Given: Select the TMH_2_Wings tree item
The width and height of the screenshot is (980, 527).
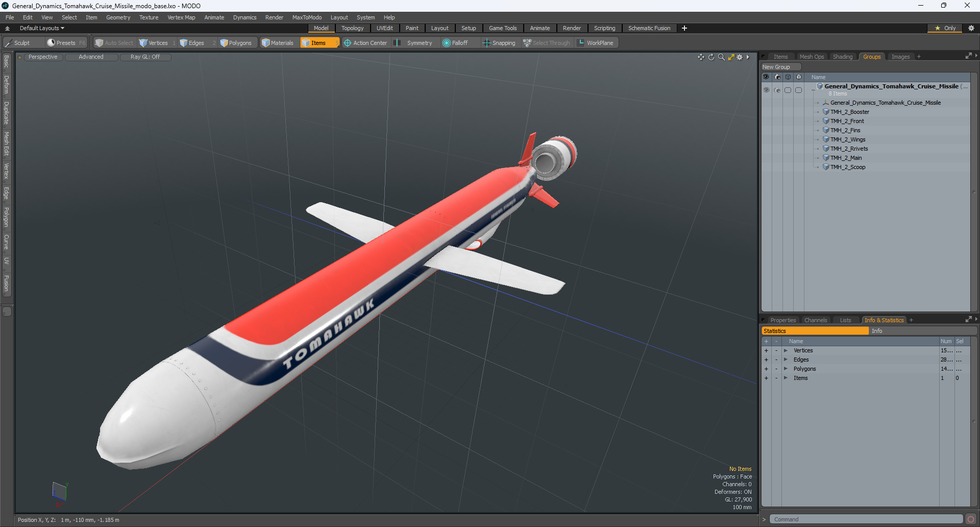Looking at the screenshot, I should [x=848, y=139].
